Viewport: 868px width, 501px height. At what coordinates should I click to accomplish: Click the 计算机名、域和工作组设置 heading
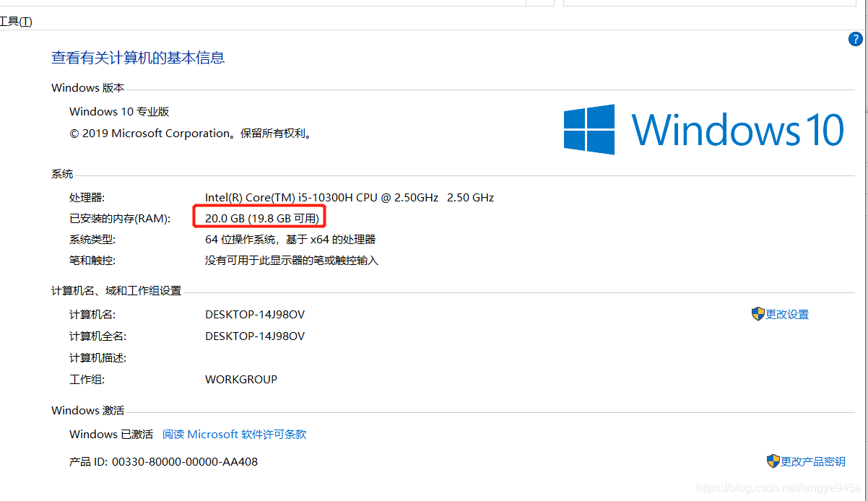116,291
